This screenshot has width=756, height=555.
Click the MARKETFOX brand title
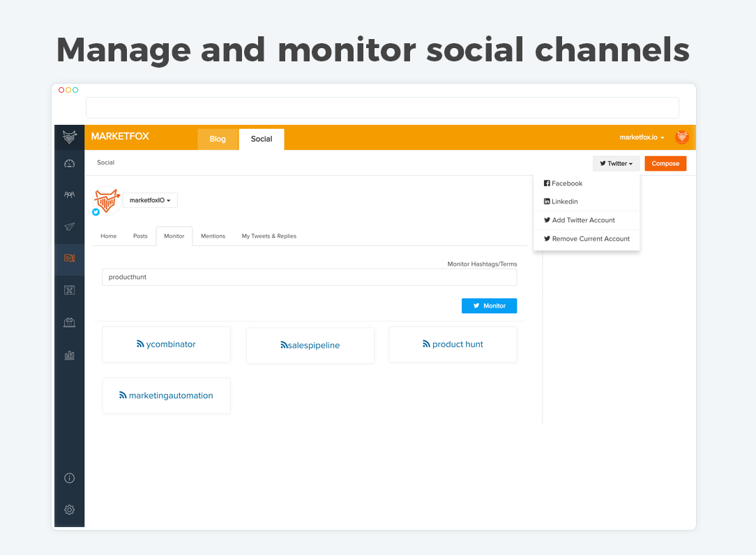click(x=120, y=137)
